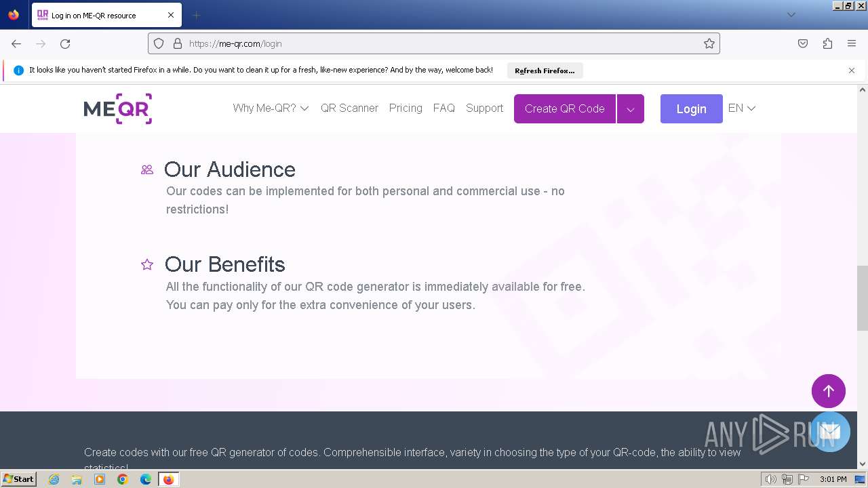Open the list all tabs dropdown
868x488 pixels.
coord(791,15)
